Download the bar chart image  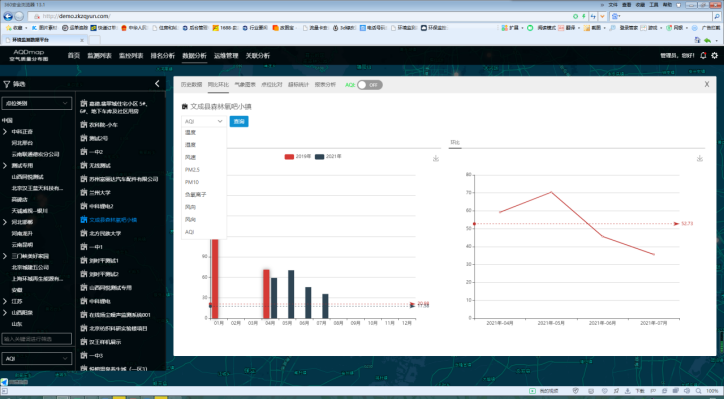(435, 158)
